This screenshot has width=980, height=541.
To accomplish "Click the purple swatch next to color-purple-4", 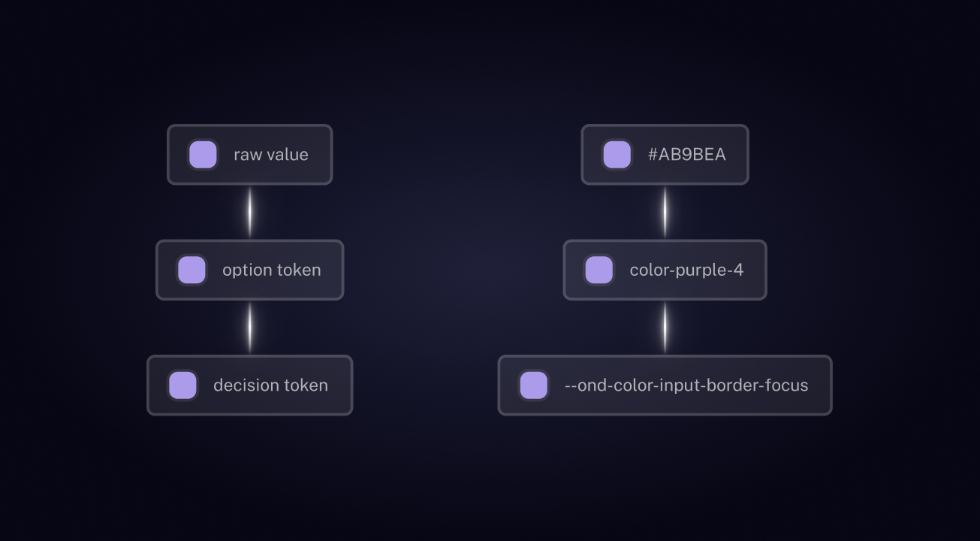I will click(599, 270).
